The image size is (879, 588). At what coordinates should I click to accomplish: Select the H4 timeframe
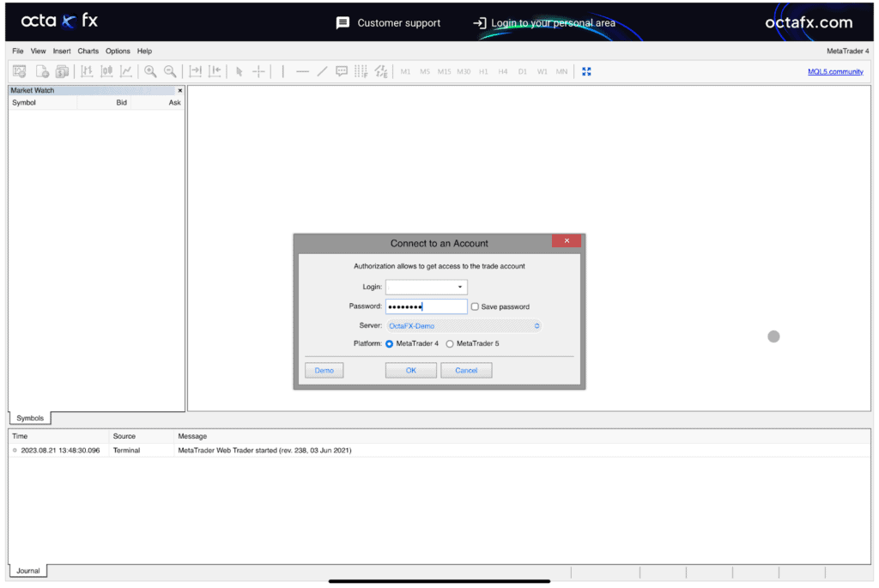(x=503, y=72)
